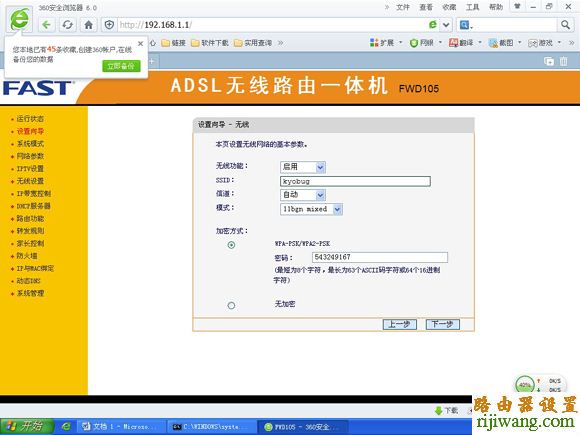
Task: Open DHCP服务器 in the sidebar
Action: (x=33, y=206)
